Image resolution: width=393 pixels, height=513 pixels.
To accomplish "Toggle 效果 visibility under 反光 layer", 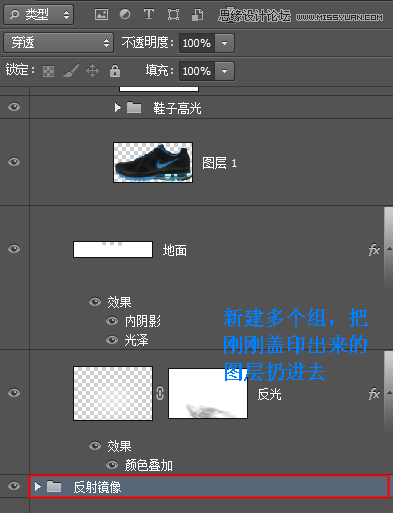I will [x=95, y=446].
